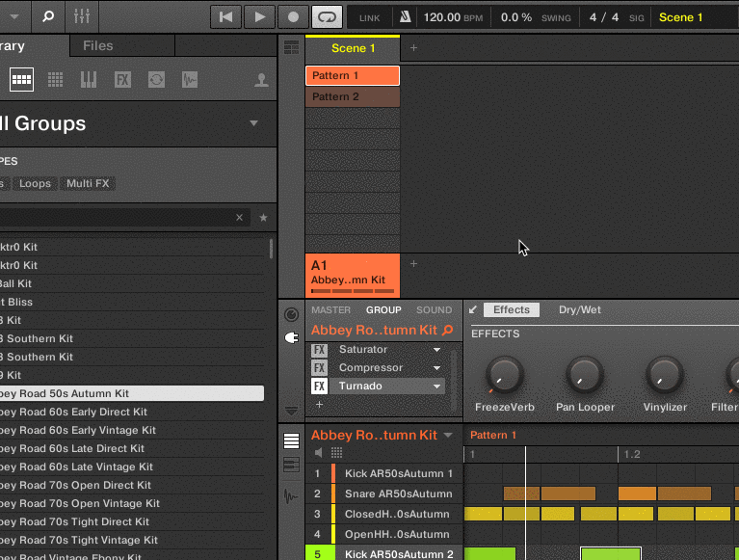This screenshot has width=739, height=560.
Task: Expand the All Groups product selector
Action: coord(253,123)
